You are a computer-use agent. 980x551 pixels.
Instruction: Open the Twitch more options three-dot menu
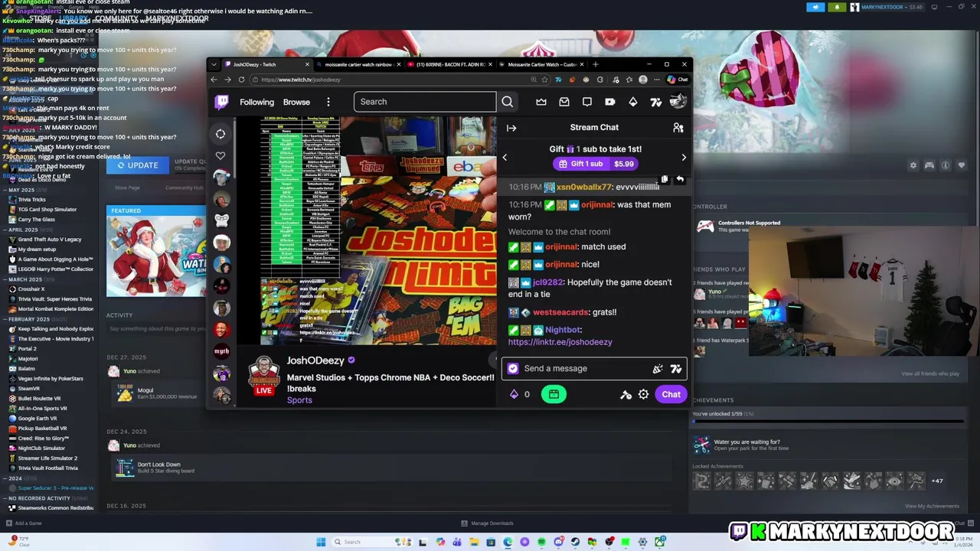click(328, 102)
